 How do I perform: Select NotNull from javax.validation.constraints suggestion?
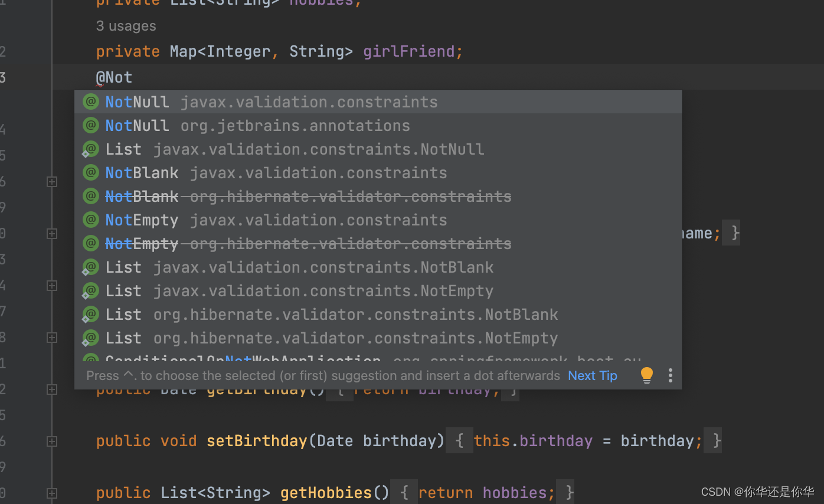(x=378, y=102)
